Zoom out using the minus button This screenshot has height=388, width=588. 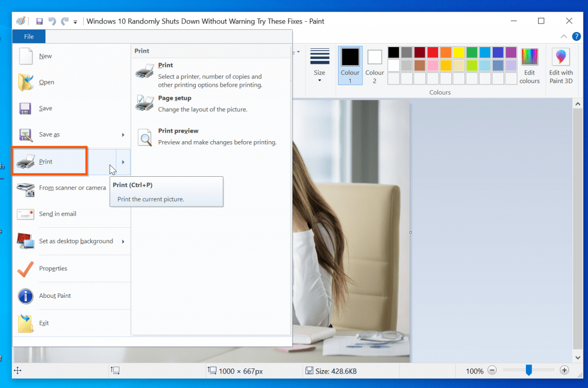[x=492, y=370]
